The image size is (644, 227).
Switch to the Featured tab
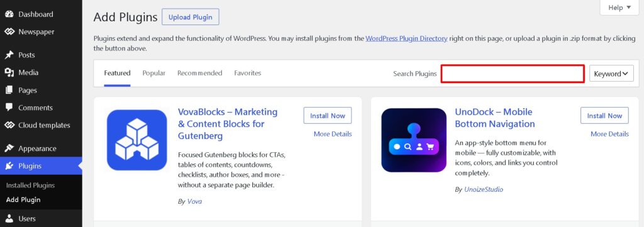tap(117, 73)
